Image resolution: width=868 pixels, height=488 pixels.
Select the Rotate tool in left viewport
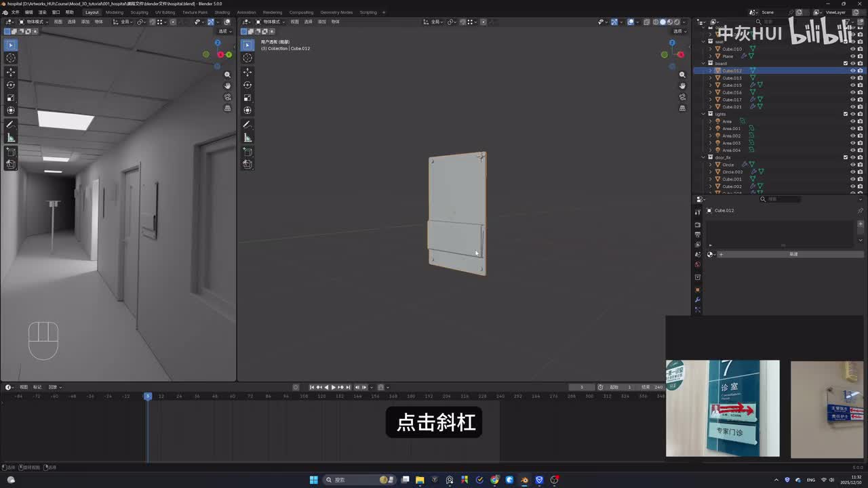point(11,85)
